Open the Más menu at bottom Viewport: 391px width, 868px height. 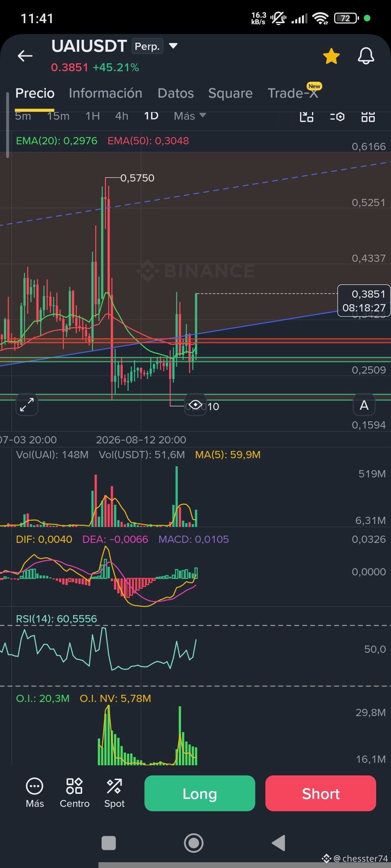pyautogui.click(x=35, y=793)
